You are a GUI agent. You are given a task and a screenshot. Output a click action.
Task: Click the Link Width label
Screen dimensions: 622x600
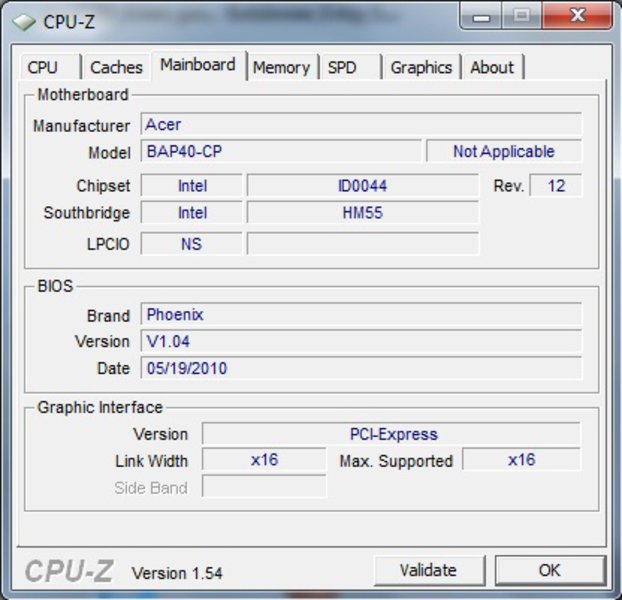tap(151, 461)
